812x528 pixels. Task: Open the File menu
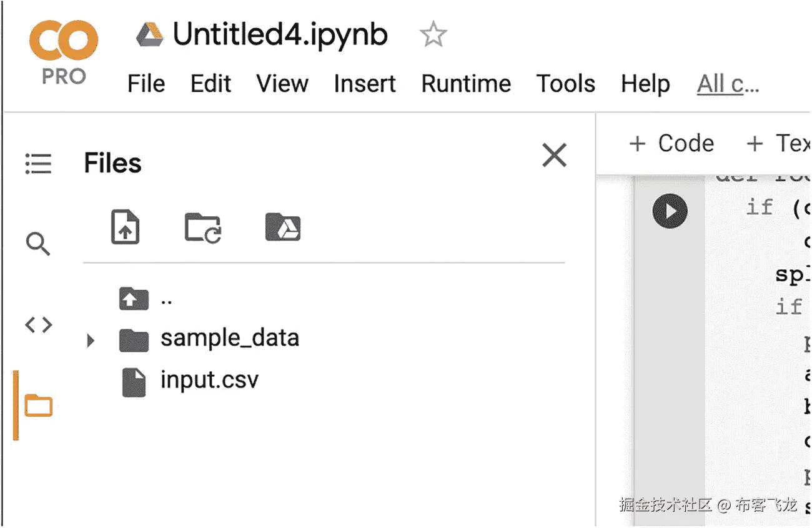click(x=146, y=84)
